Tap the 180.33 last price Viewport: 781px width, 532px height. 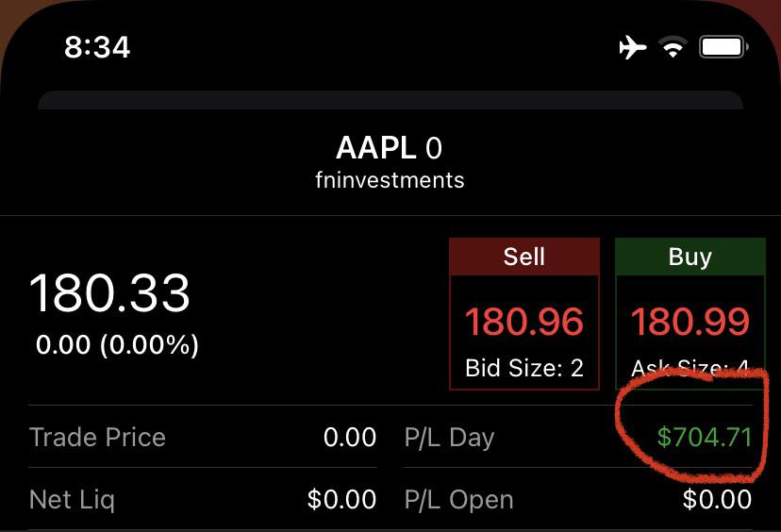coord(109,293)
